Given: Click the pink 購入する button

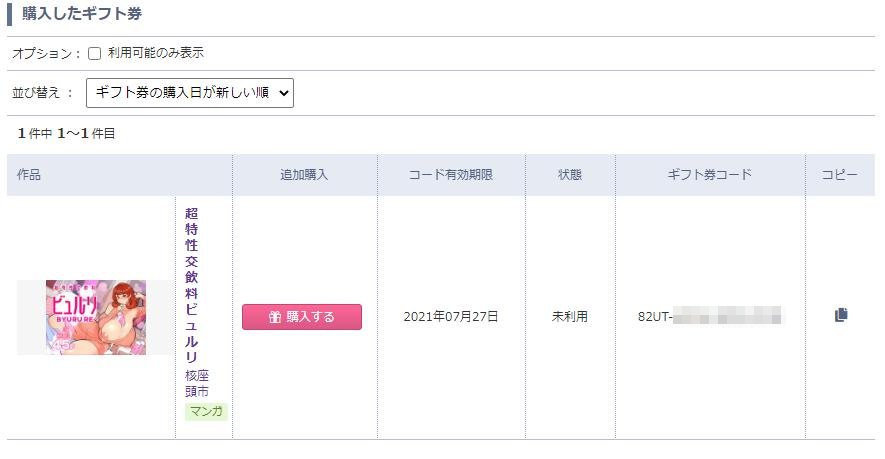Looking at the screenshot, I should 302,317.
